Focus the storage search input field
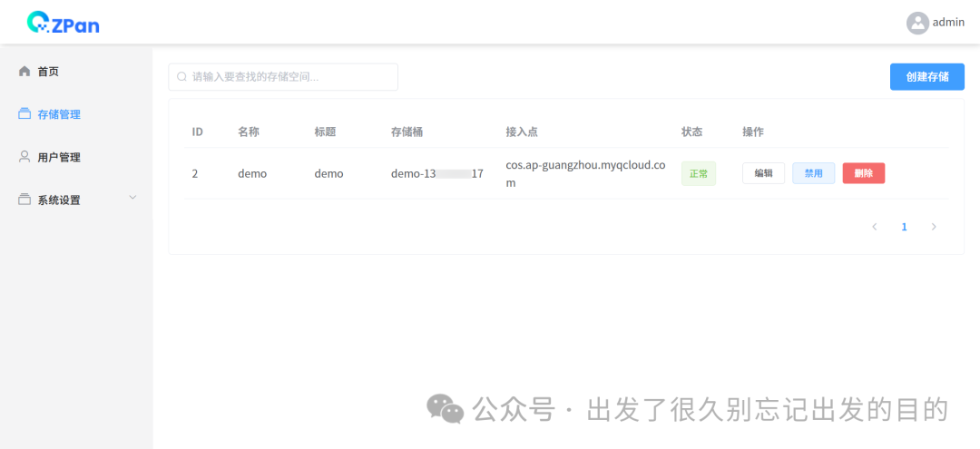 (x=290, y=77)
